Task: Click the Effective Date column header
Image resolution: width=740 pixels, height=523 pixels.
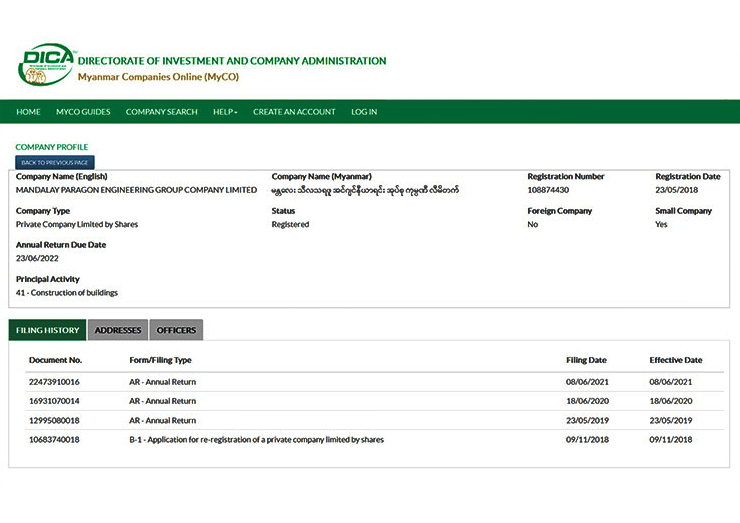Action: [676, 360]
